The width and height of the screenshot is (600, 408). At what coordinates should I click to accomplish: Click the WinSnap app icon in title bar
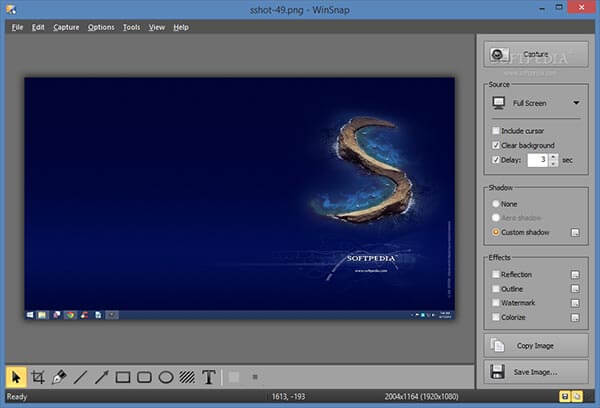11,9
